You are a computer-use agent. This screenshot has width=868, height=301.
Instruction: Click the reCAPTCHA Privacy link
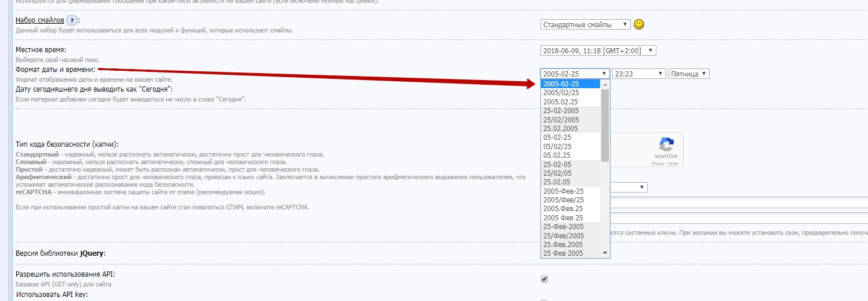click(658, 164)
